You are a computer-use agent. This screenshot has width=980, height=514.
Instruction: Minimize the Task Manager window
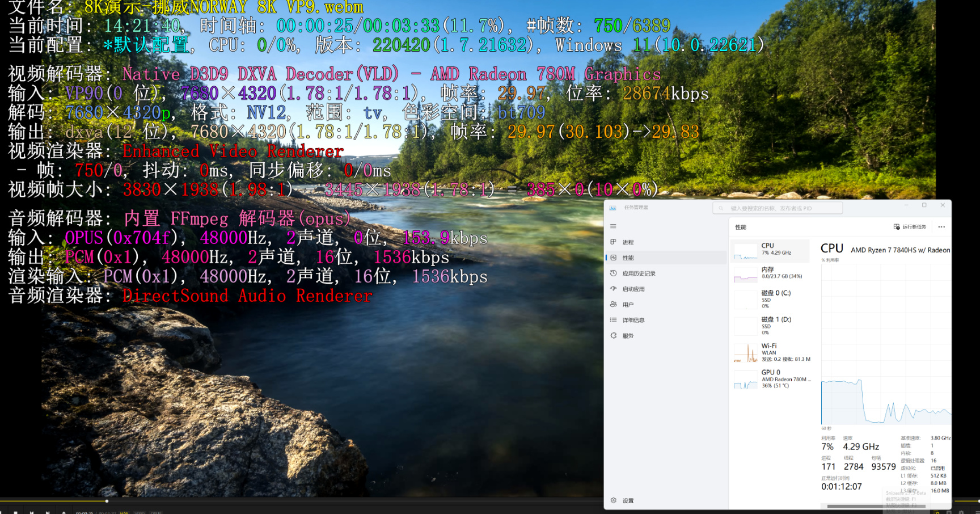(x=906, y=205)
